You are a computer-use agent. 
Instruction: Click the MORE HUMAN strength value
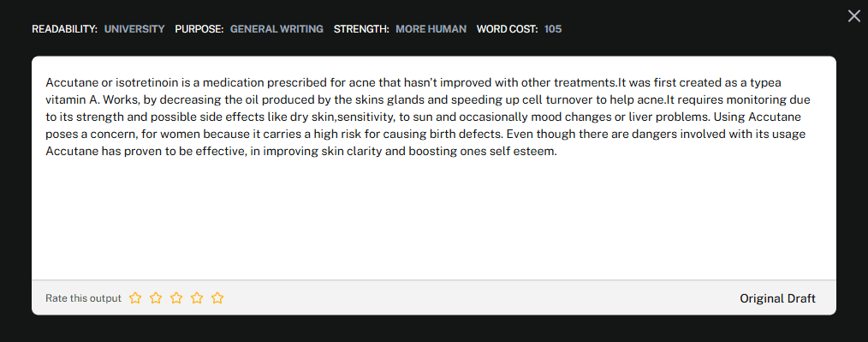(x=431, y=29)
